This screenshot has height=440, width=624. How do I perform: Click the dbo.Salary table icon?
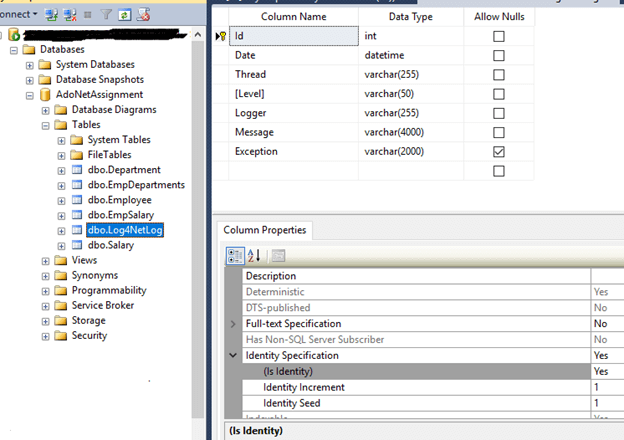(77, 245)
